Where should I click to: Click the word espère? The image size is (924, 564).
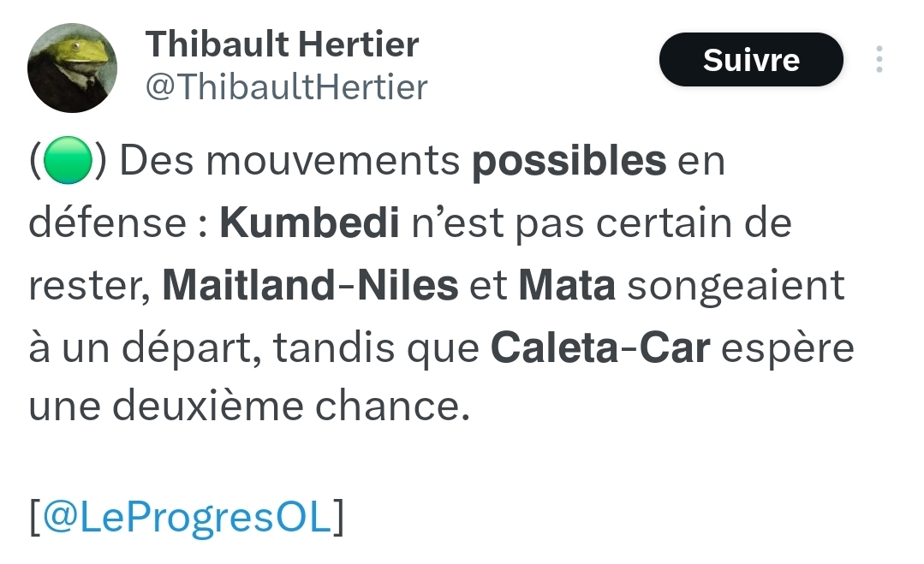pyautogui.click(x=788, y=349)
